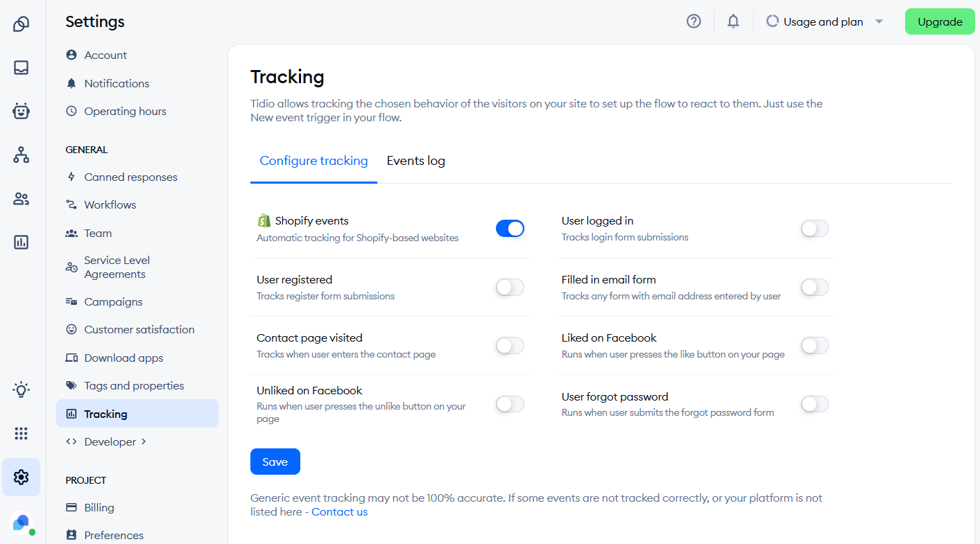This screenshot has height=544, width=980.
Task: Click the Save button
Action: click(x=275, y=462)
